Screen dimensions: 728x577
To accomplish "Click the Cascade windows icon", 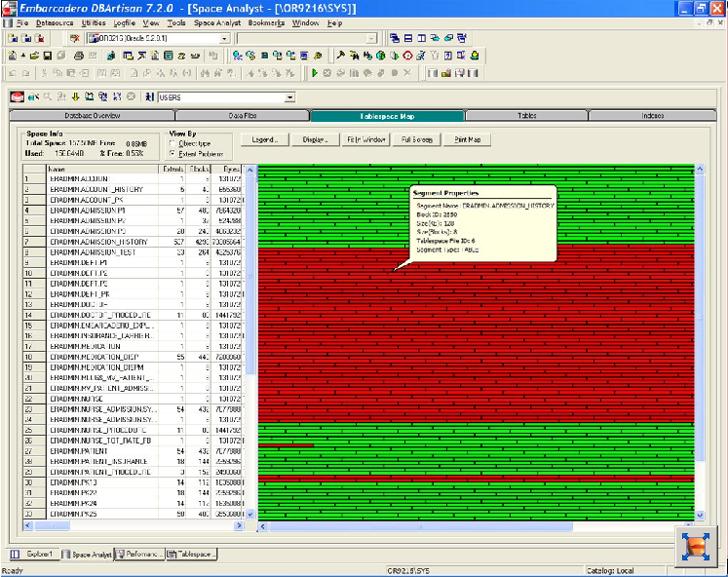I will point(395,38).
